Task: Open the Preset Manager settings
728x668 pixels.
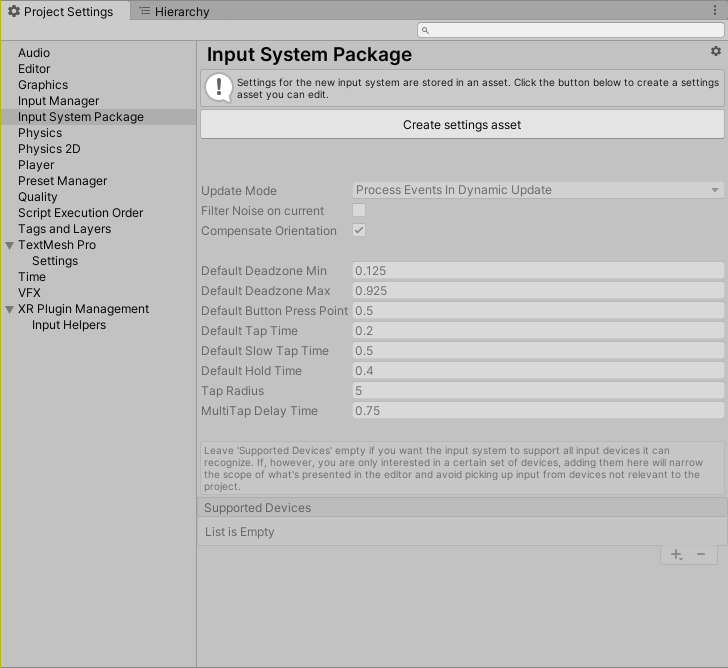Action: click(62, 181)
